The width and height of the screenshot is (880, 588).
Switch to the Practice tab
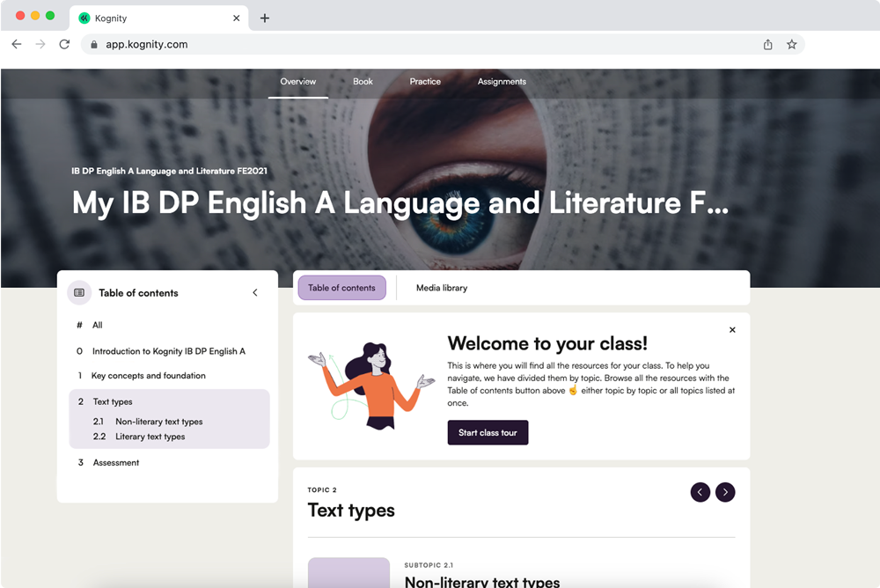pyautogui.click(x=425, y=82)
